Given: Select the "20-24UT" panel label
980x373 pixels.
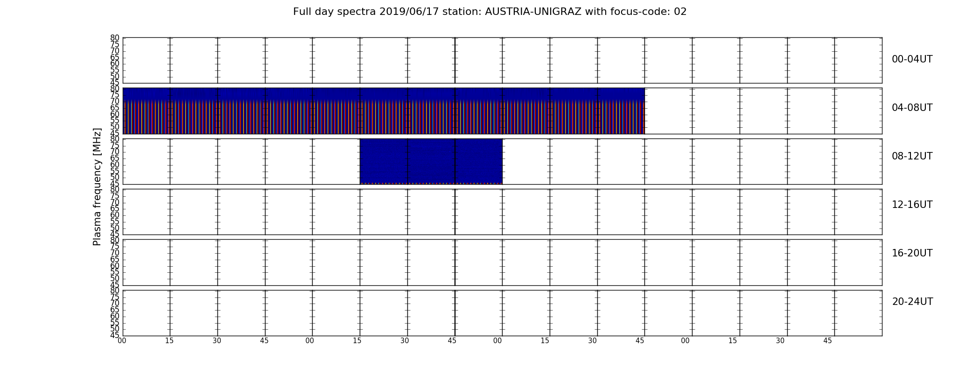Looking at the screenshot, I should 912,302.
